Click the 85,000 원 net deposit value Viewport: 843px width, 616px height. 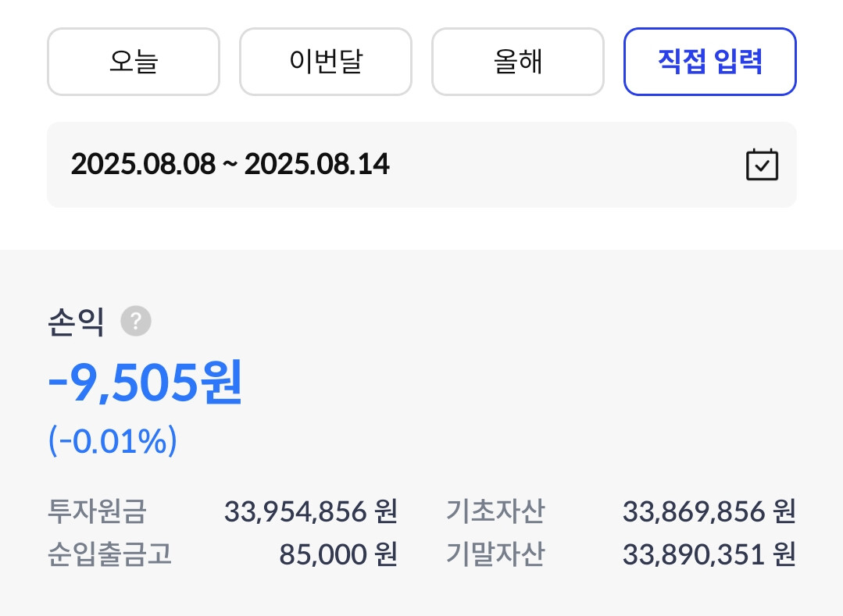(338, 554)
